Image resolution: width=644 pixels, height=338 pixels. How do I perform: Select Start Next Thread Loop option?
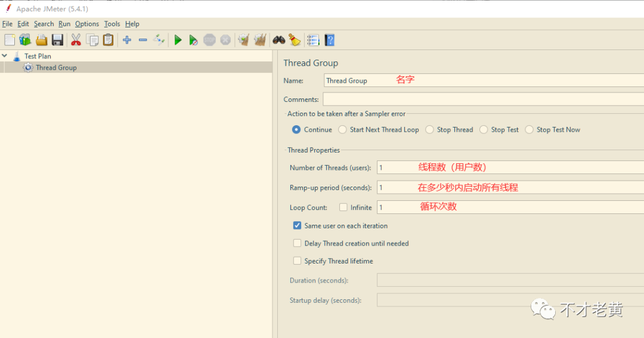[342, 130]
